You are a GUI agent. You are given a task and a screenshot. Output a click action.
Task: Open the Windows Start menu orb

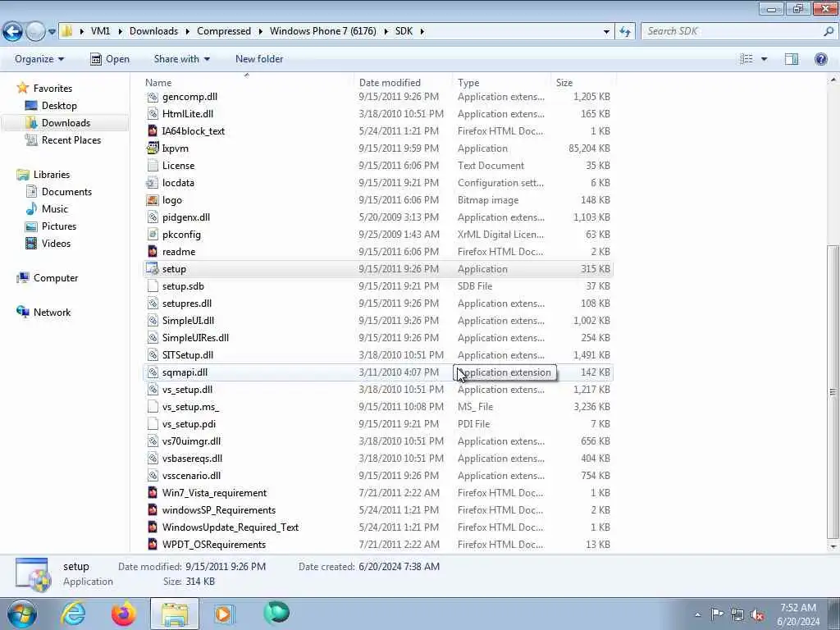click(22, 614)
